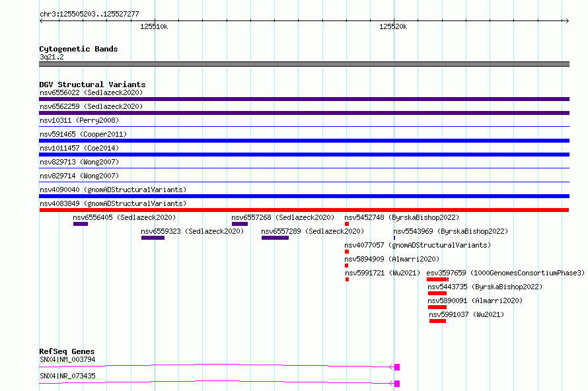Screen dimensions: 588x391
Task: Click SNX4|NM_003794 gene label
Action: tap(67, 359)
